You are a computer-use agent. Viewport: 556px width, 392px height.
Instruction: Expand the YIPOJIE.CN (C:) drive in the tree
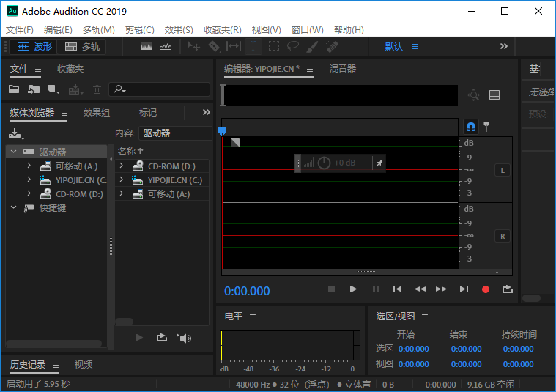(29, 180)
